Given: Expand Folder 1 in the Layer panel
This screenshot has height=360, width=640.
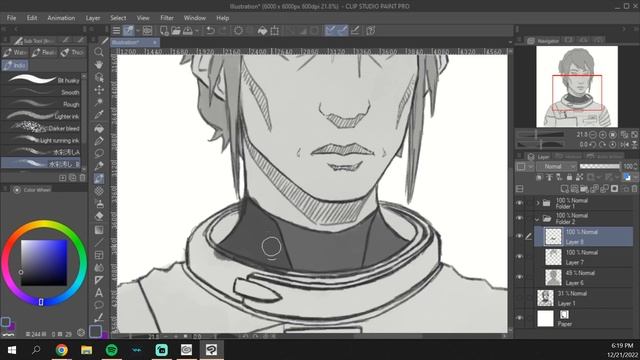Looking at the screenshot, I should [538, 203].
